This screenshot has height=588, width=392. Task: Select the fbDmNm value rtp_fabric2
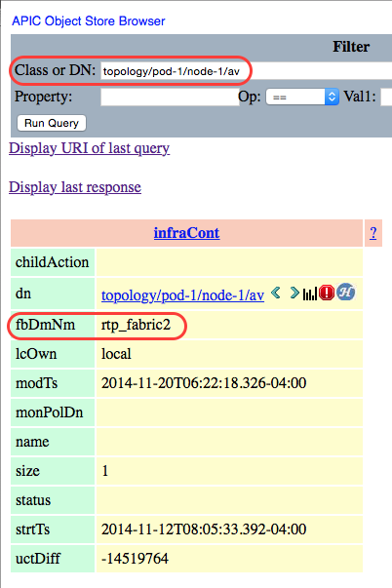point(136,325)
